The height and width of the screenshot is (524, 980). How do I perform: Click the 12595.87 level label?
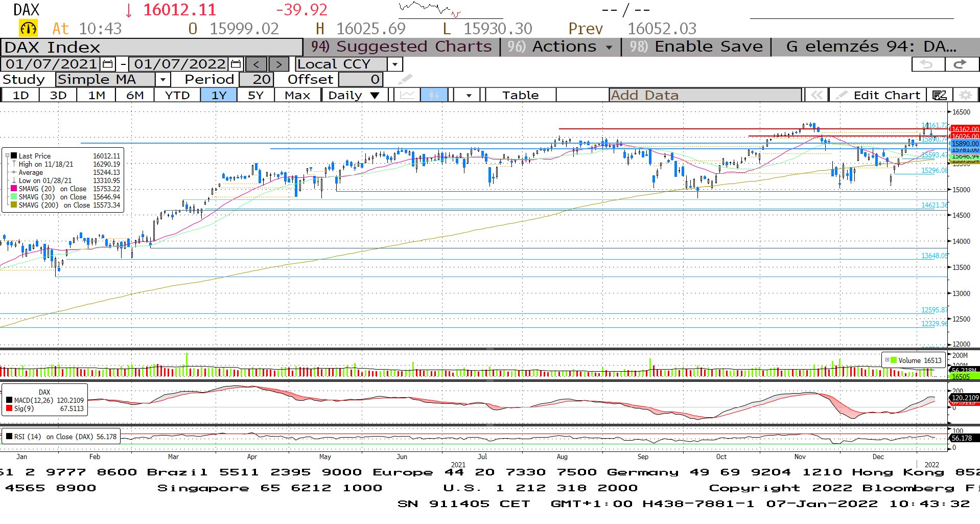[934, 310]
